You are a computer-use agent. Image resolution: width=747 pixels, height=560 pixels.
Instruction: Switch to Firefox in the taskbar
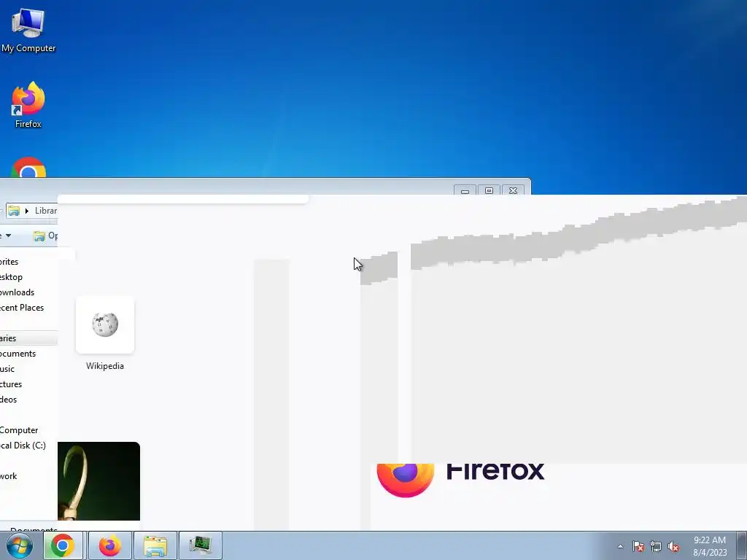[110, 545]
